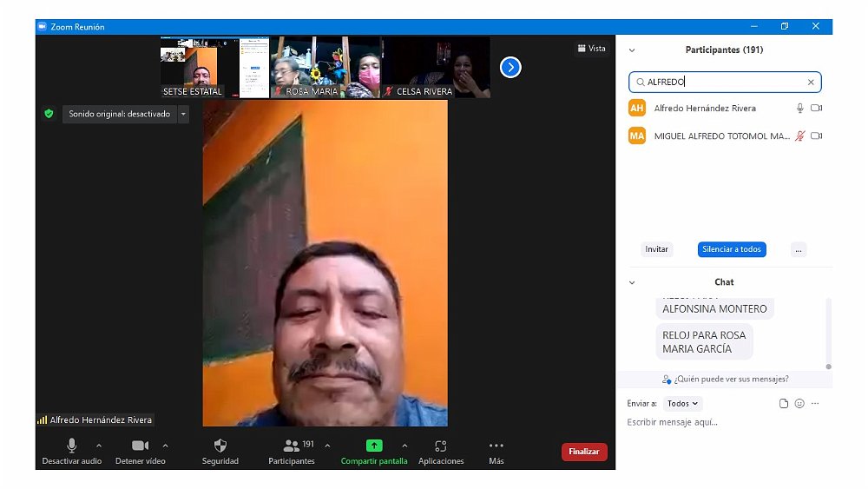Open the Aplicaciones panel

pyautogui.click(x=441, y=446)
